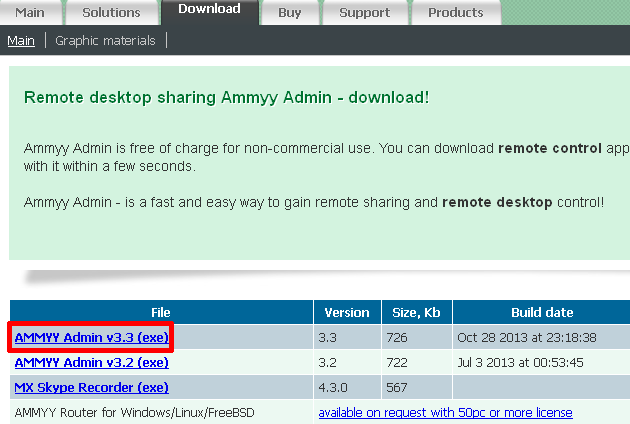Open 'available on request with 50pc' link
Screen dimensions: 630x424
pyautogui.click(x=446, y=413)
